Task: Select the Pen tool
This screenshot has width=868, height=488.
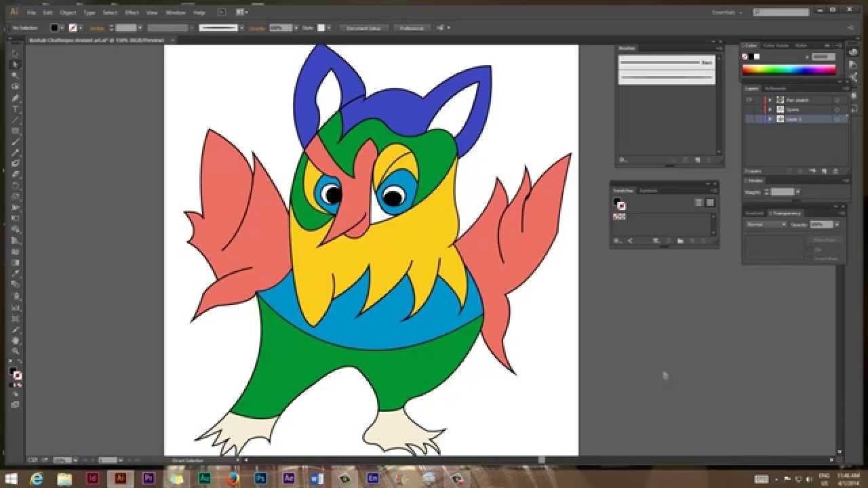Action: [16, 98]
